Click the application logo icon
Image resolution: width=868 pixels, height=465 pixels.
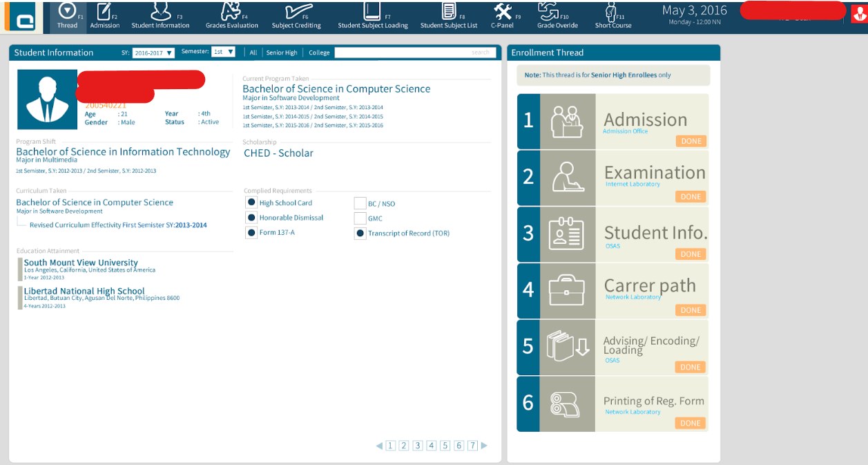click(24, 17)
